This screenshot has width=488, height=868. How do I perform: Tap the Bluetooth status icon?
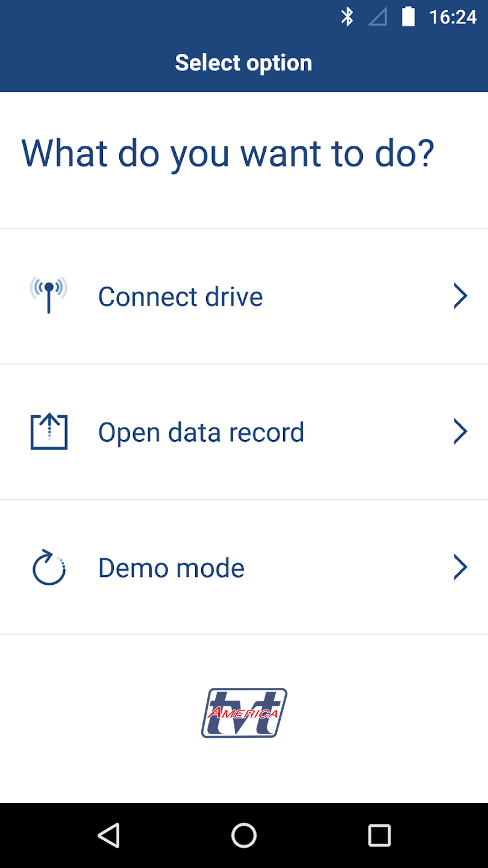coord(347,17)
